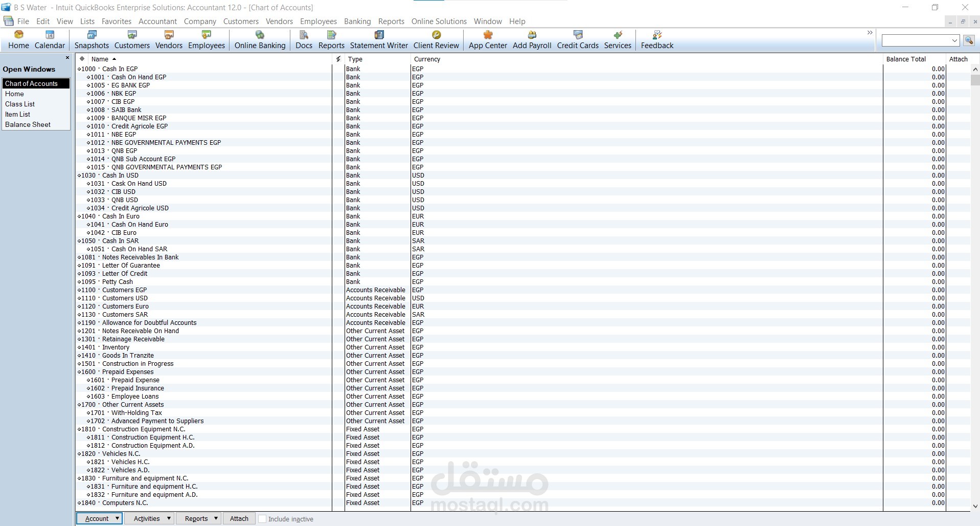Click in the toolbar search input field
980x526 pixels.
click(x=916, y=40)
